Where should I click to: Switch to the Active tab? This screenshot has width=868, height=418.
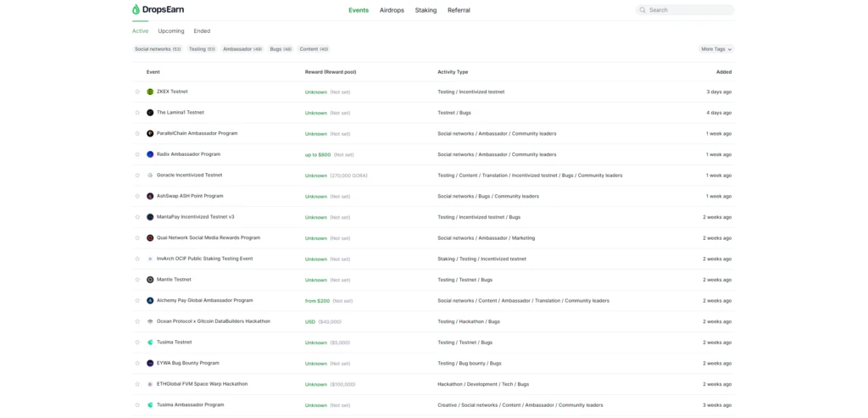(x=140, y=31)
